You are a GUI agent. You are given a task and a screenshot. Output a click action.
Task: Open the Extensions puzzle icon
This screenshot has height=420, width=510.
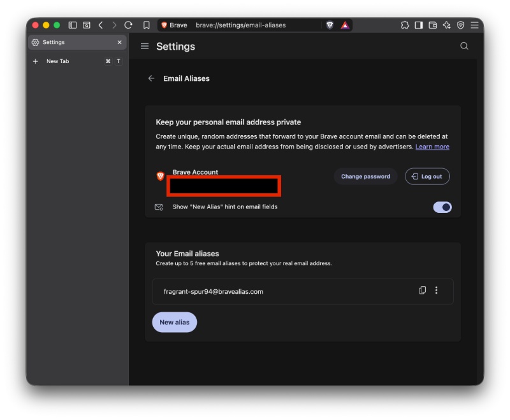click(x=405, y=25)
